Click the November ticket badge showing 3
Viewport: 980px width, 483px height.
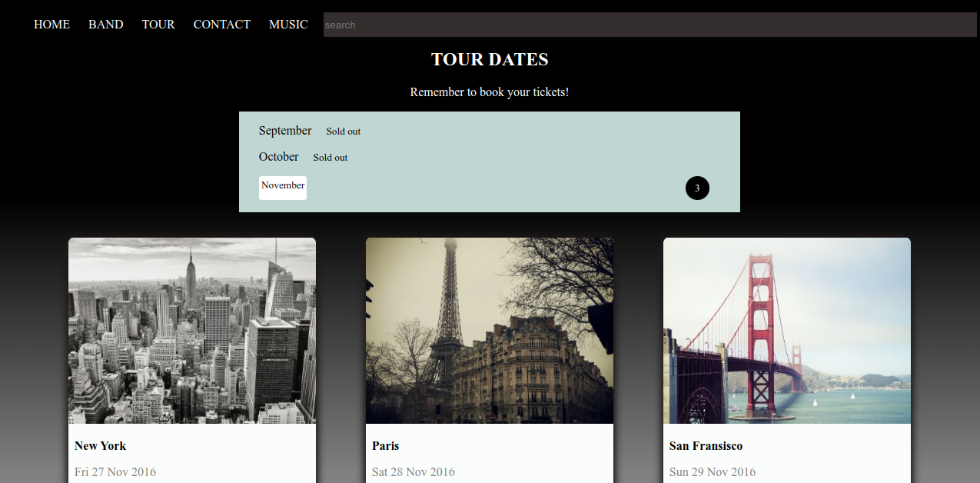coord(696,188)
